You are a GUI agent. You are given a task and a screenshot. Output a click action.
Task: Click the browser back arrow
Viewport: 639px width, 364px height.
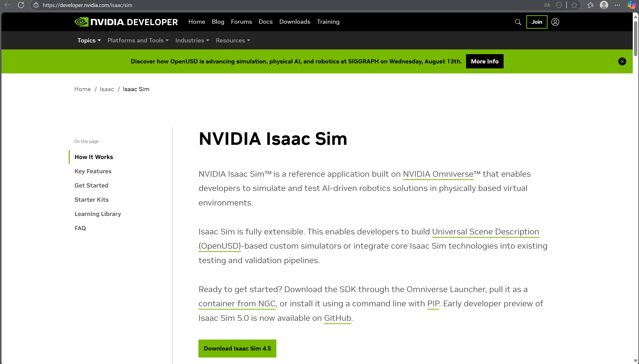[7, 5]
